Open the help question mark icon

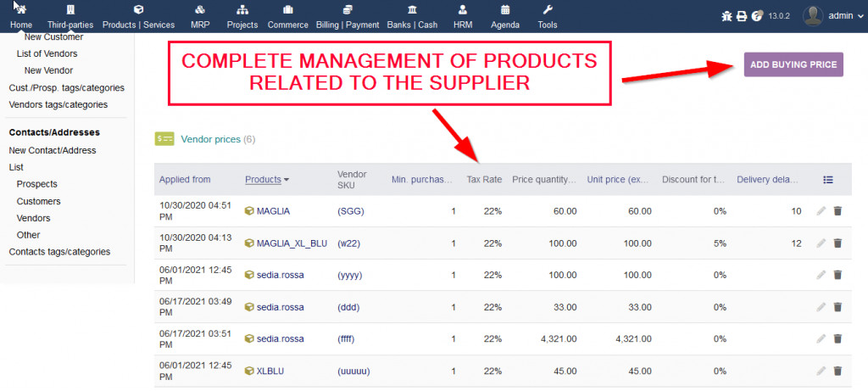756,15
